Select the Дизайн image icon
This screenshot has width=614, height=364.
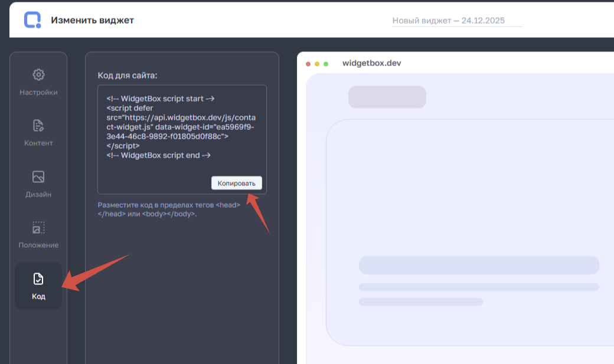(x=38, y=177)
